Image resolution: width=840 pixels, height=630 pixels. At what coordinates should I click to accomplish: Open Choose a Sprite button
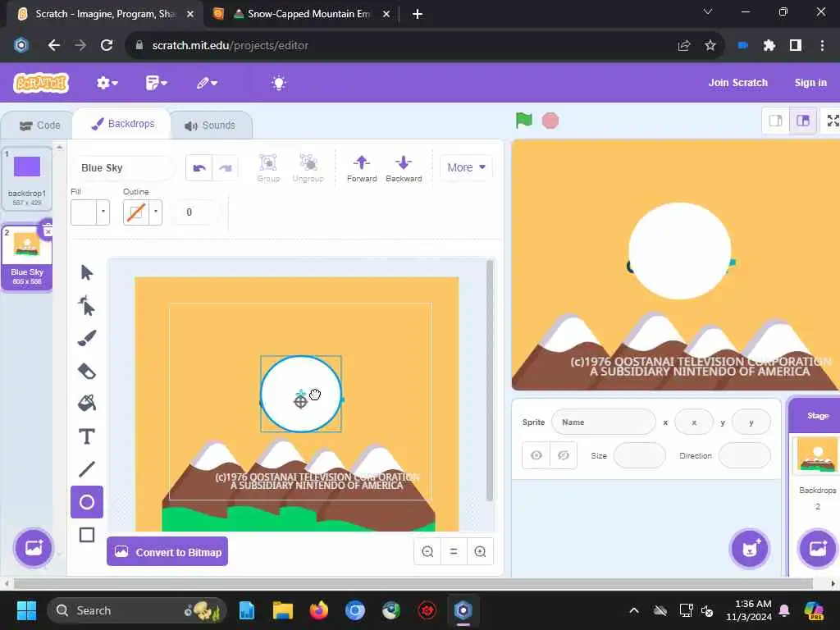coord(750,548)
